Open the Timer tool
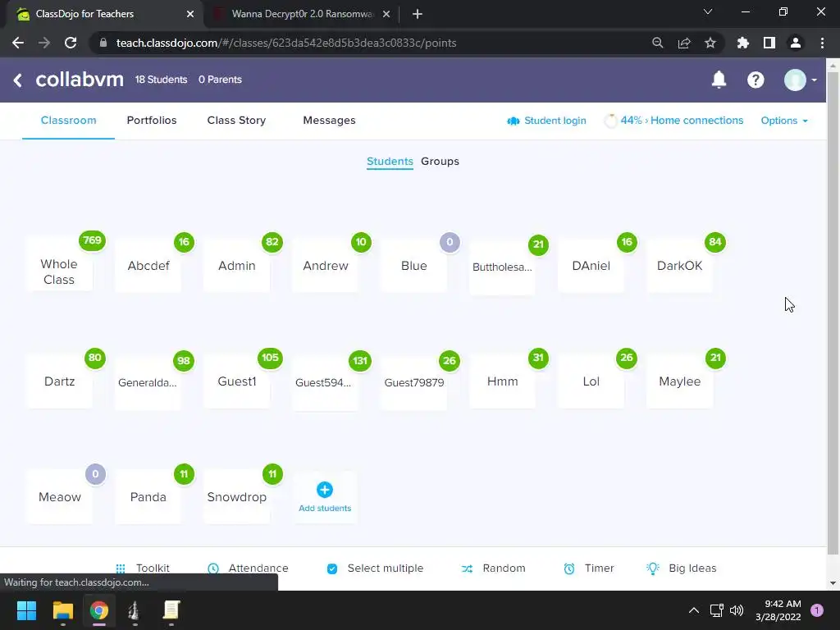Viewport: 840px width, 630px height. tap(588, 568)
